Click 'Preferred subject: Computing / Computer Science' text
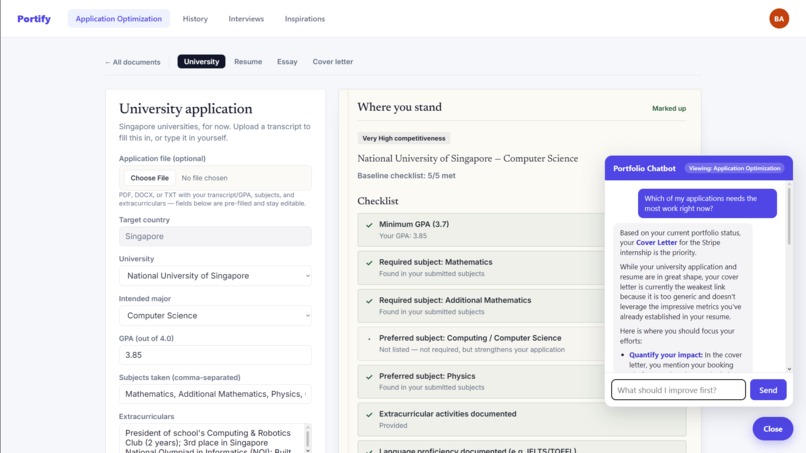The image size is (806, 453). (x=470, y=338)
